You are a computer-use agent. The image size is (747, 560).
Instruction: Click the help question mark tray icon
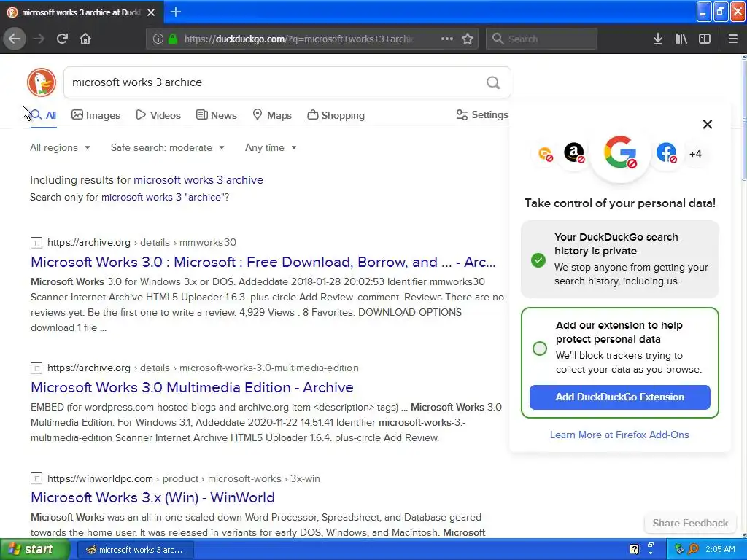pyautogui.click(x=634, y=549)
